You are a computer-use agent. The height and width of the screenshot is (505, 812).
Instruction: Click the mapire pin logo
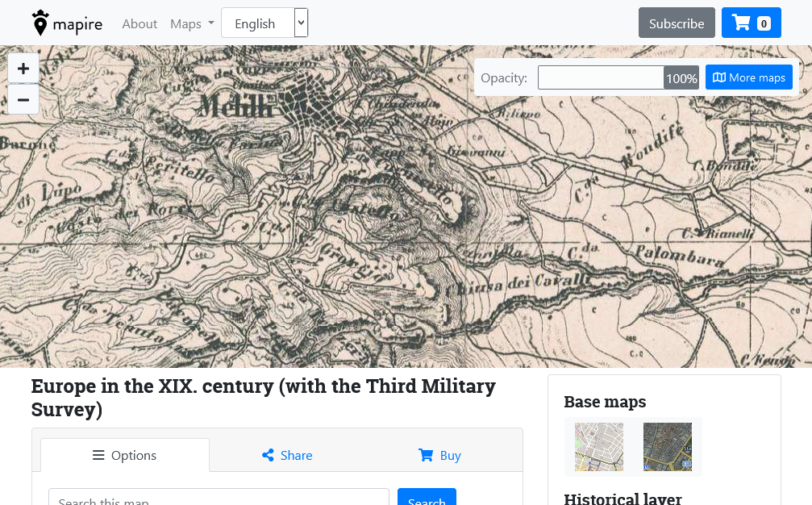[x=40, y=23]
